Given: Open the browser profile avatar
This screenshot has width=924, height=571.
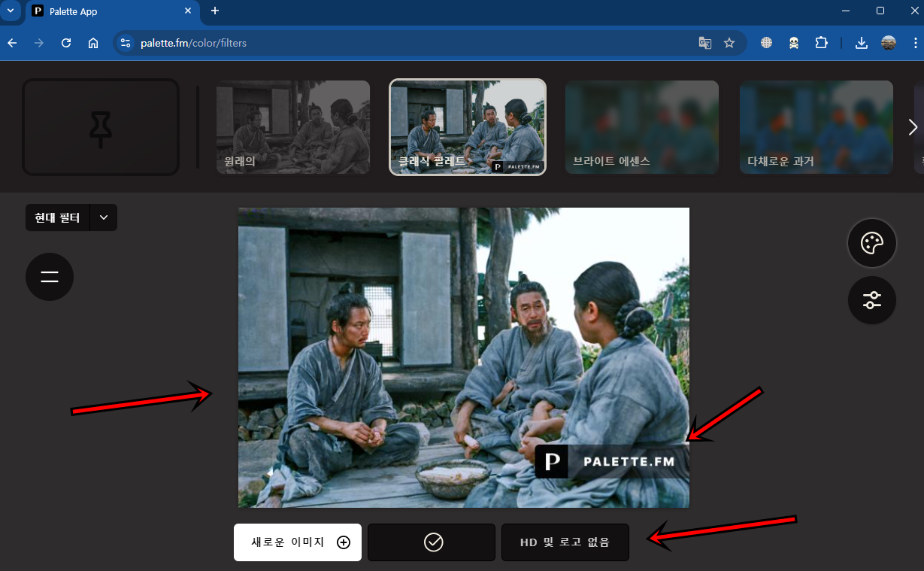Looking at the screenshot, I should click(889, 43).
